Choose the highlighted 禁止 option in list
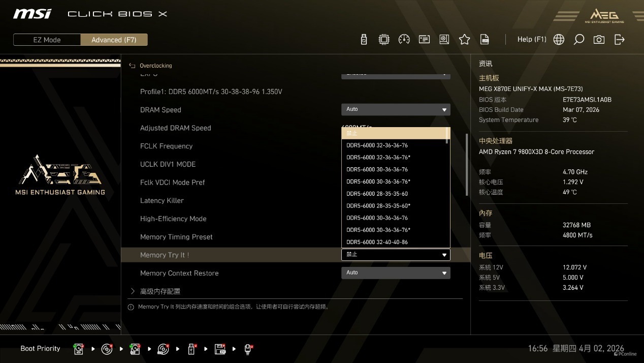644x363 pixels. (x=394, y=133)
